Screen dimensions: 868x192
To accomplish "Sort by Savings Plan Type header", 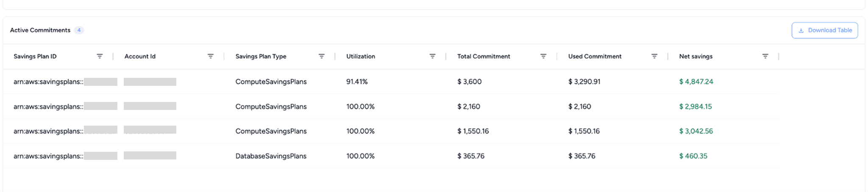I will [x=261, y=56].
